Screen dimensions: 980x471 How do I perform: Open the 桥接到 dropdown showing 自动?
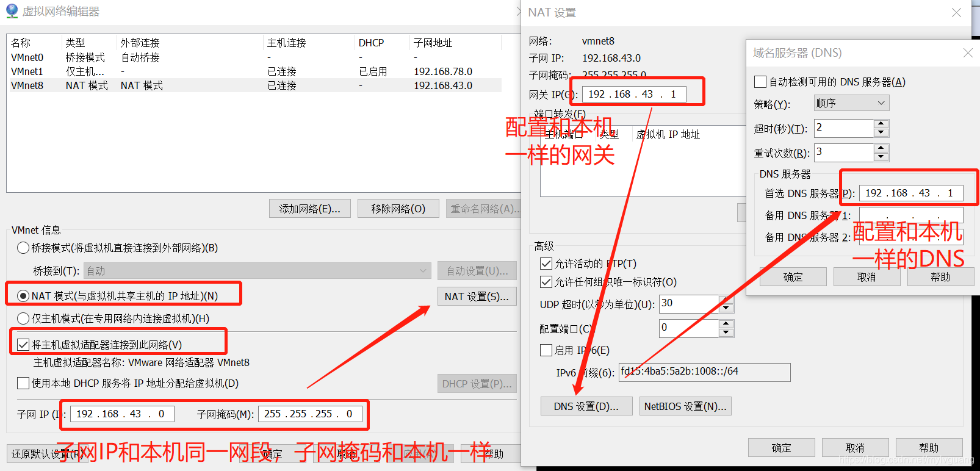pyautogui.click(x=259, y=271)
